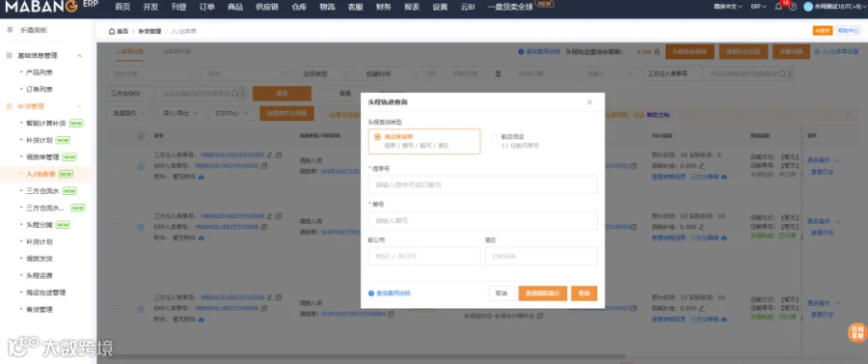Open the 打印中心 dropdown

tap(231, 113)
